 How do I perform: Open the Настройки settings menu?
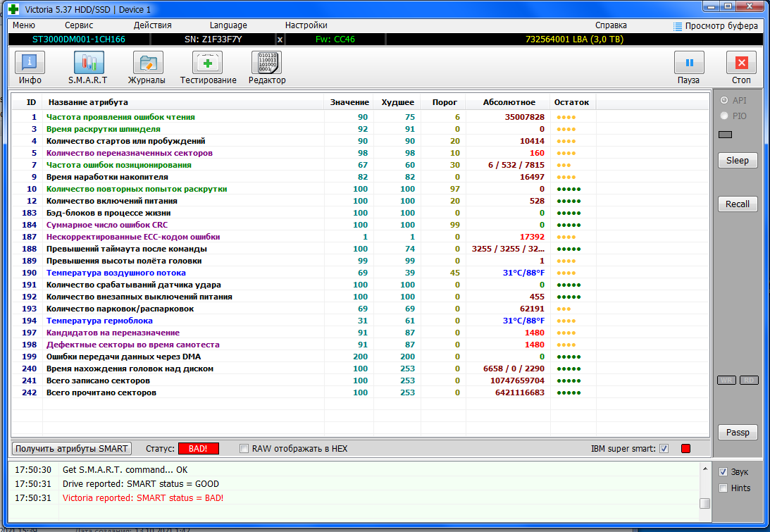(306, 25)
